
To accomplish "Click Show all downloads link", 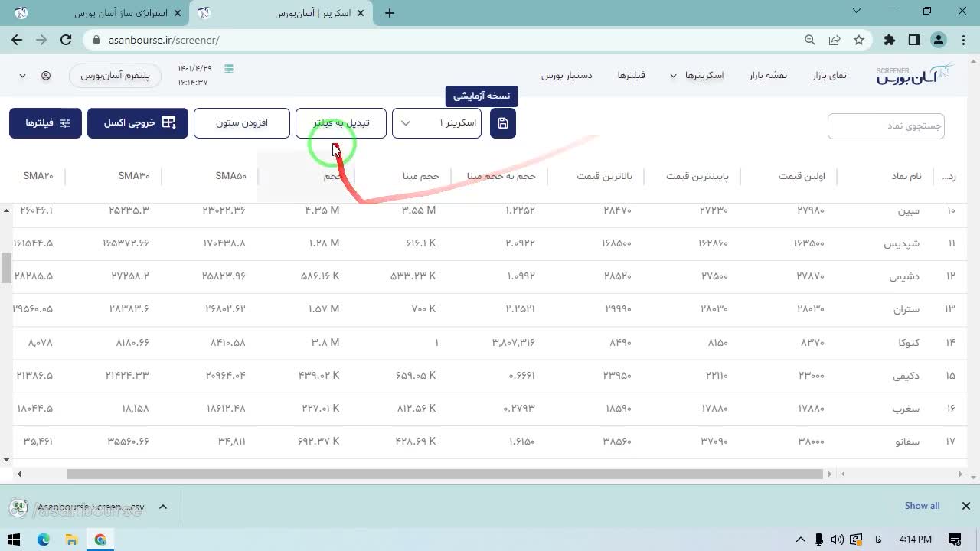I will pyautogui.click(x=922, y=506).
